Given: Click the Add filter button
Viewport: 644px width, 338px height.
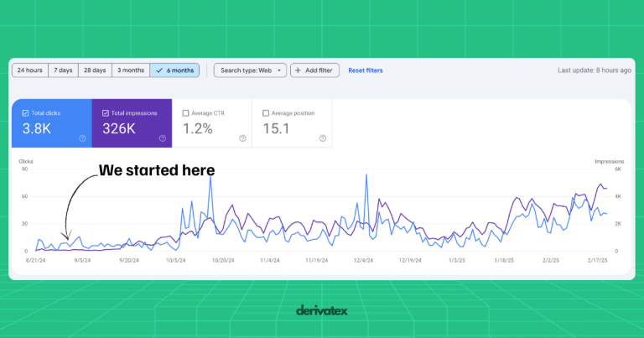Looking at the screenshot, I should coord(314,70).
